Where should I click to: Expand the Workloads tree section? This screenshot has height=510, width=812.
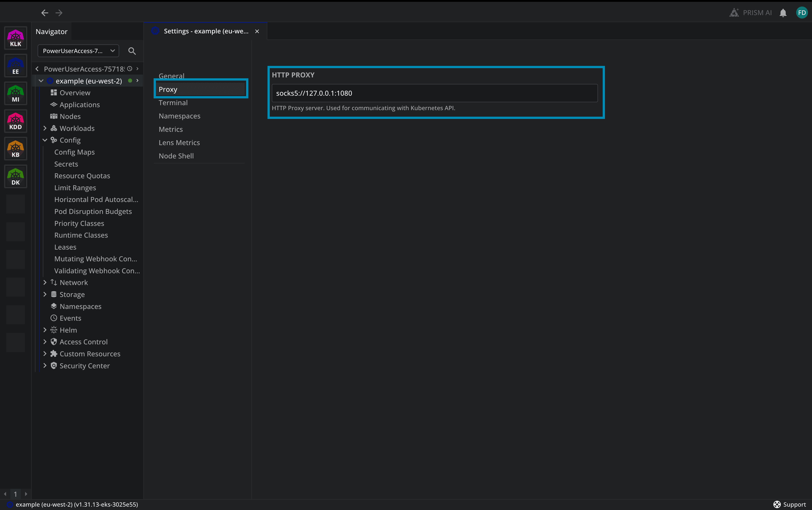45,128
